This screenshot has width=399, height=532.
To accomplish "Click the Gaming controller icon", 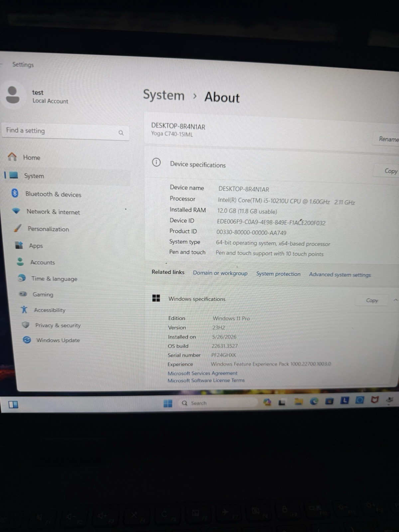I will 23,294.
